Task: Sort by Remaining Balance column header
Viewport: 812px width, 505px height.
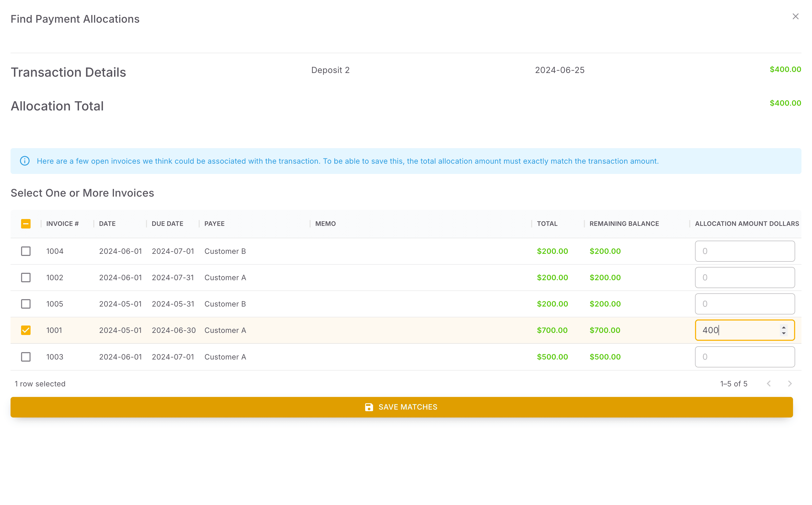Action: pyautogui.click(x=624, y=224)
